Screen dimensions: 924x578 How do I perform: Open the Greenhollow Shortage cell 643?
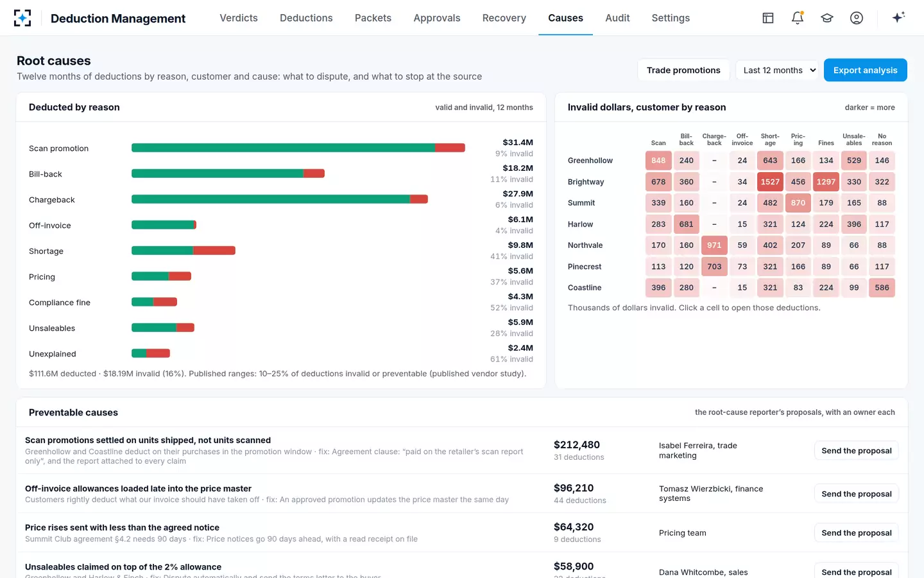(x=770, y=161)
